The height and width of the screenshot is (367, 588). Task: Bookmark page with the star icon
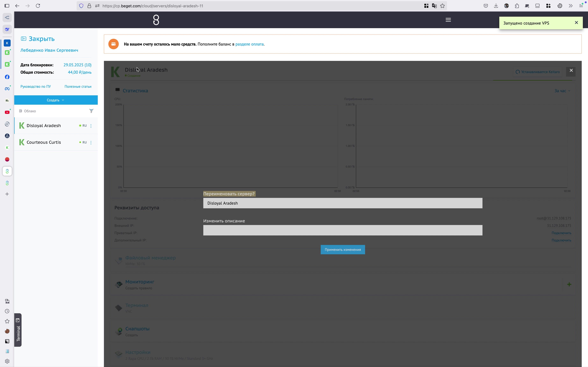coord(442,6)
